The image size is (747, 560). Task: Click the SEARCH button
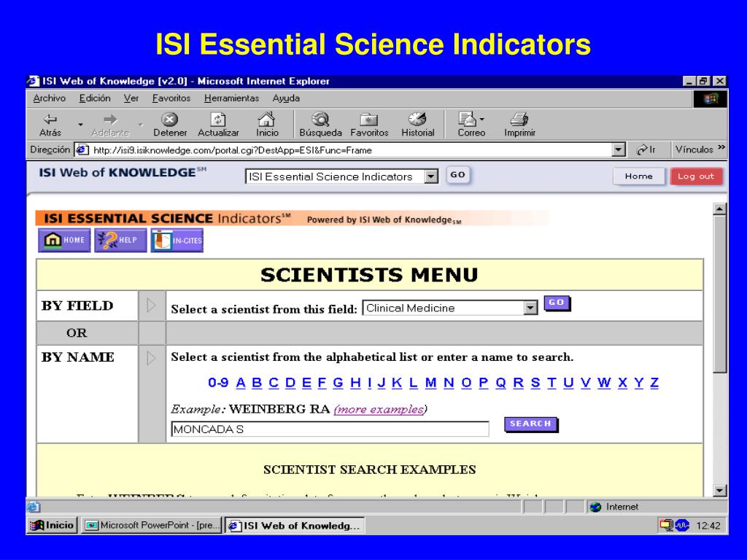[531, 424]
